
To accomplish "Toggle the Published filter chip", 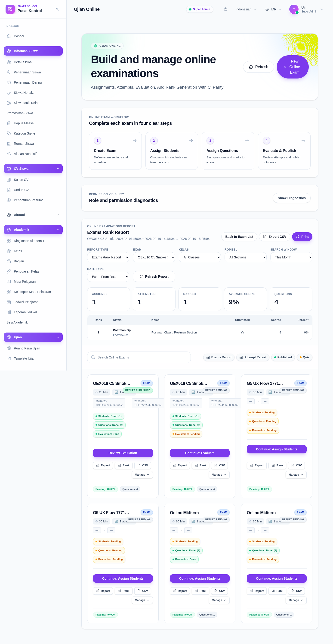I will (283, 357).
